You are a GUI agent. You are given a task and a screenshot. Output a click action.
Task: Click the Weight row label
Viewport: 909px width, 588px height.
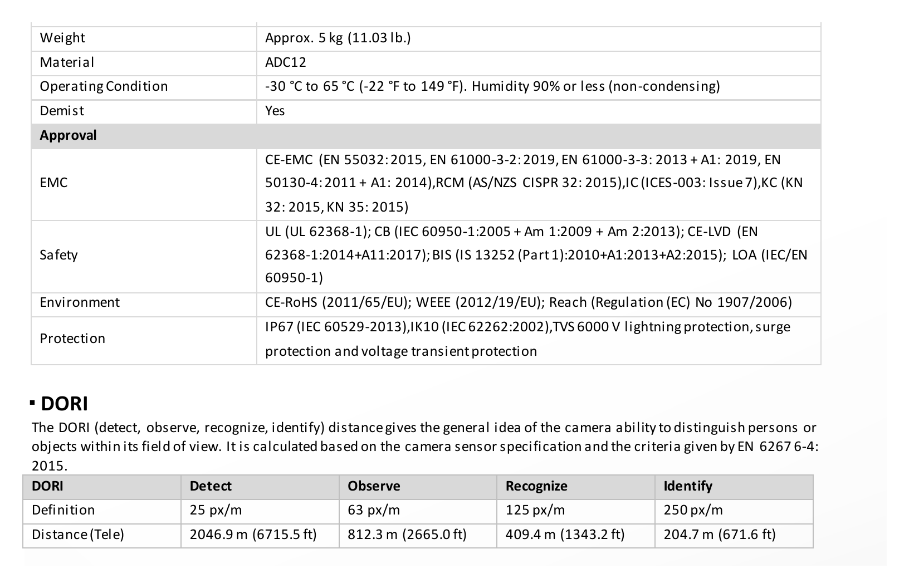pos(62,38)
